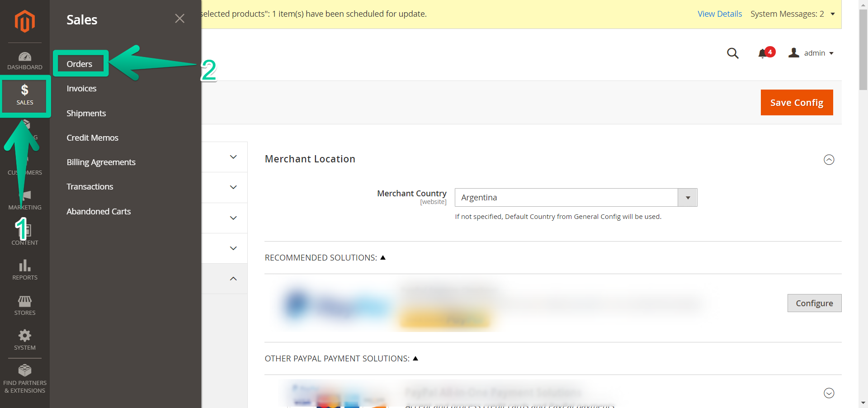This screenshot has width=868, height=408.
Task: Click the search magnifier icon
Action: point(732,53)
